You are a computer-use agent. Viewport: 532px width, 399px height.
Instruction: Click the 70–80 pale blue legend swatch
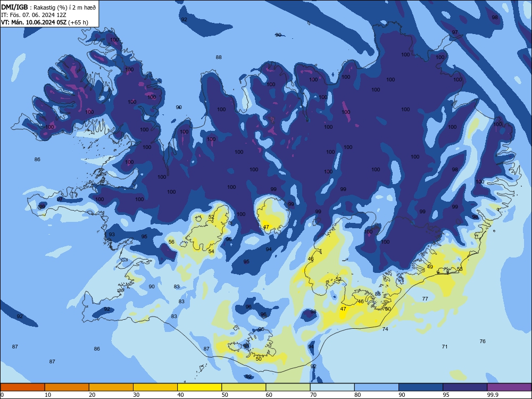pyautogui.click(x=332, y=387)
